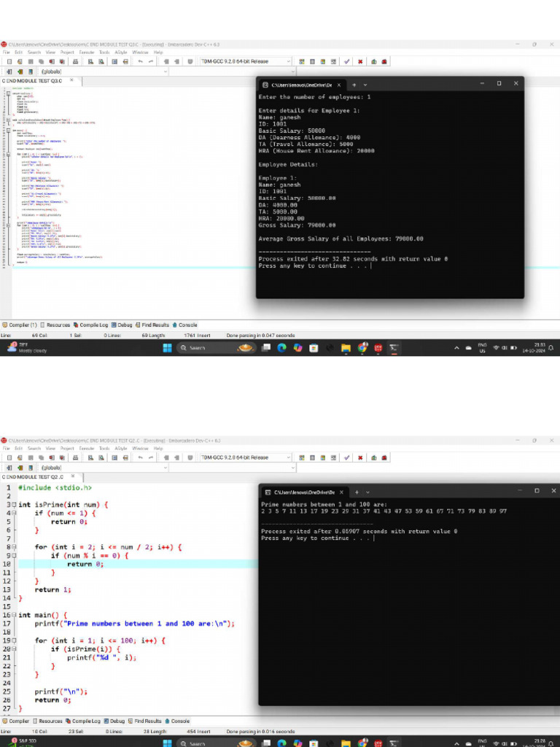
Task: Open Help menu in Q2.C window
Action: (x=158, y=449)
